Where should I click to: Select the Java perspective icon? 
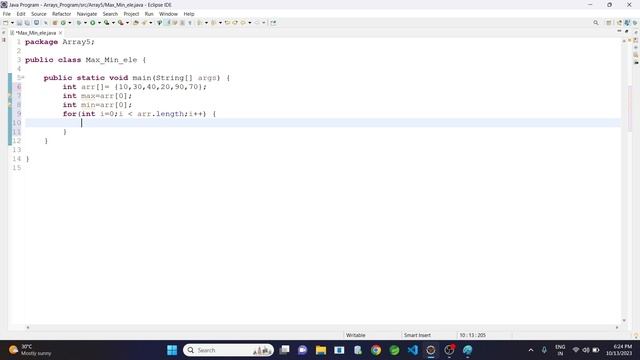point(627,23)
